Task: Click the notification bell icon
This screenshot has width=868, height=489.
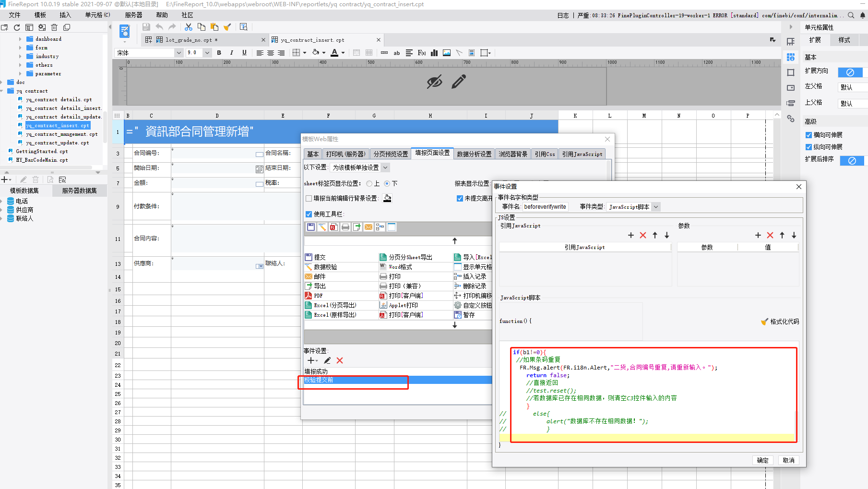Action: pos(863,15)
